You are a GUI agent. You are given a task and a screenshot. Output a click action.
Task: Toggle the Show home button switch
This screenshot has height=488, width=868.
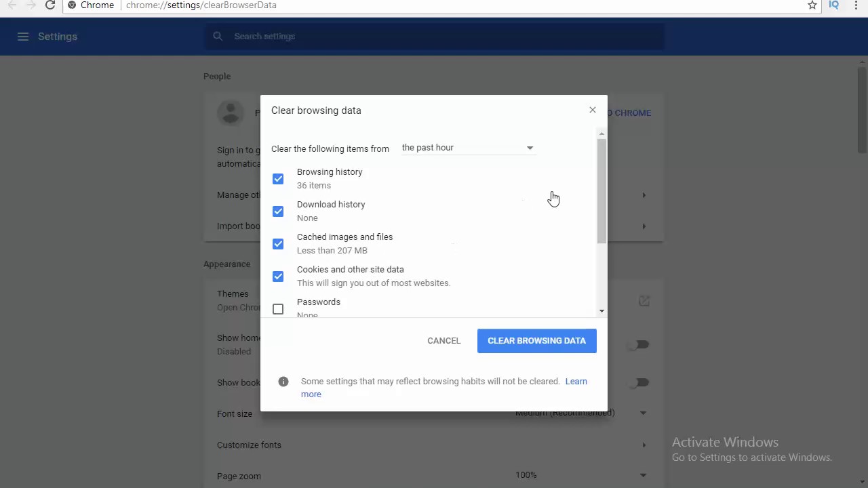coord(639,344)
